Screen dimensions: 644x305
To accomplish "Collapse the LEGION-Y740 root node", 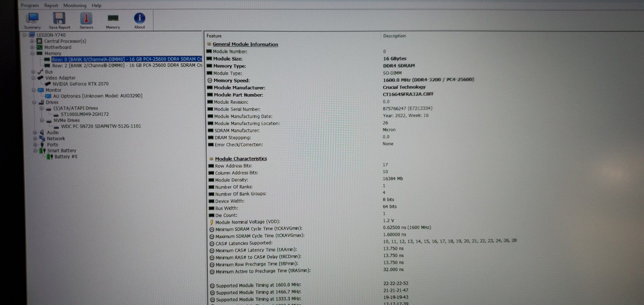I will pos(25,35).
